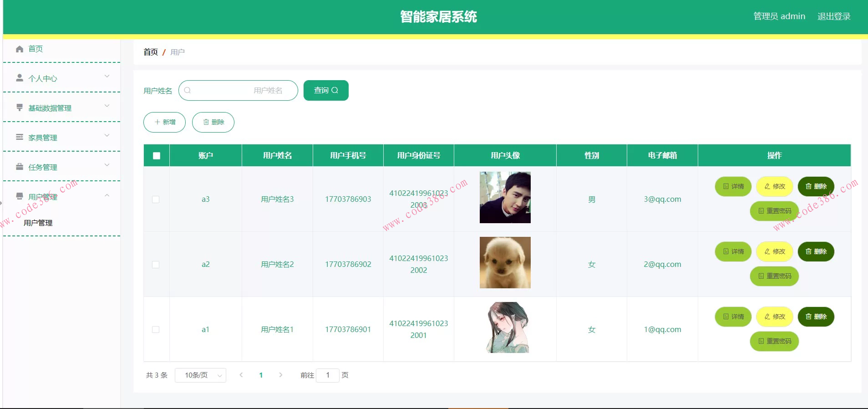Expand the 任务管理 menu chevron

[107, 165]
